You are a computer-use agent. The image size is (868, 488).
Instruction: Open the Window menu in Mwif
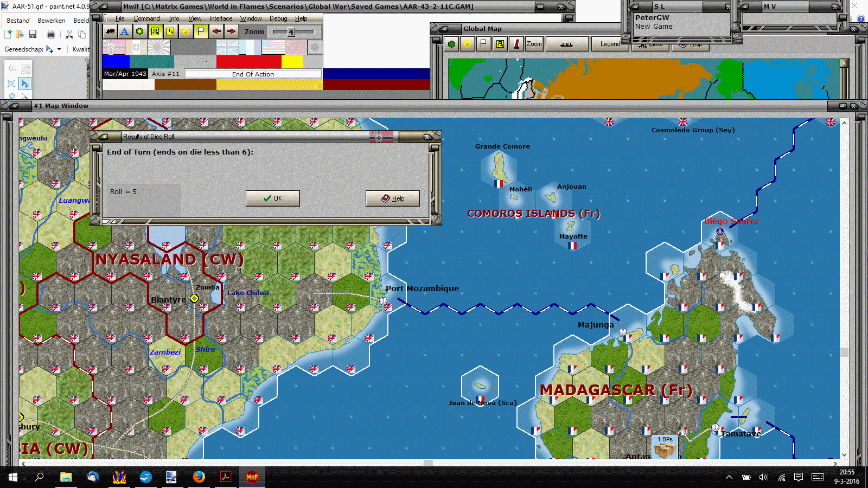pyautogui.click(x=251, y=18)
